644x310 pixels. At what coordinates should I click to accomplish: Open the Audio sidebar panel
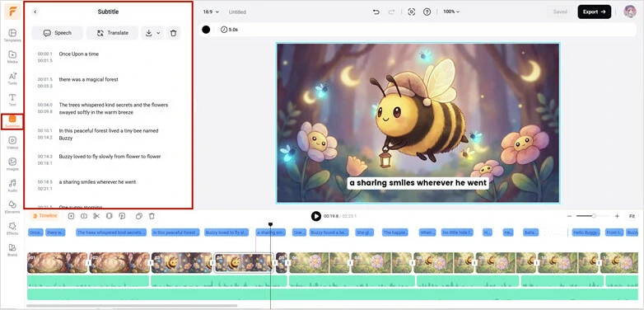click(12, 186)
